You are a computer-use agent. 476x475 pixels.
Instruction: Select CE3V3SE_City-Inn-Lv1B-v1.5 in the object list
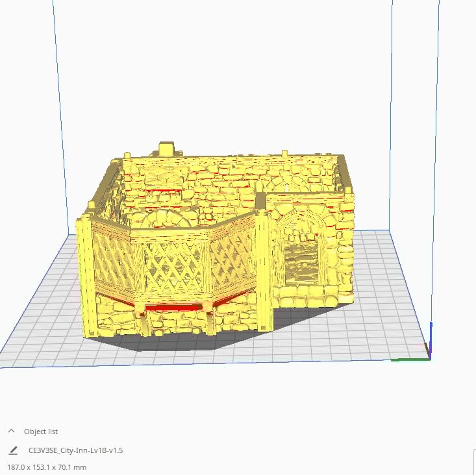[75, 450]
